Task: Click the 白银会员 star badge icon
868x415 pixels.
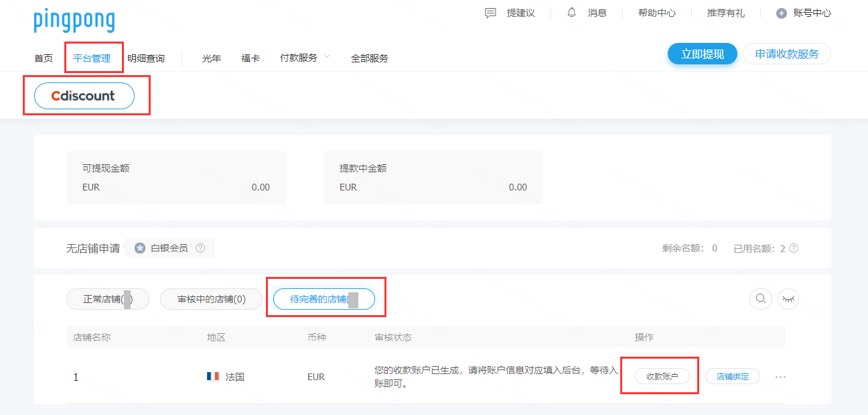Action: tap(140, 248)
